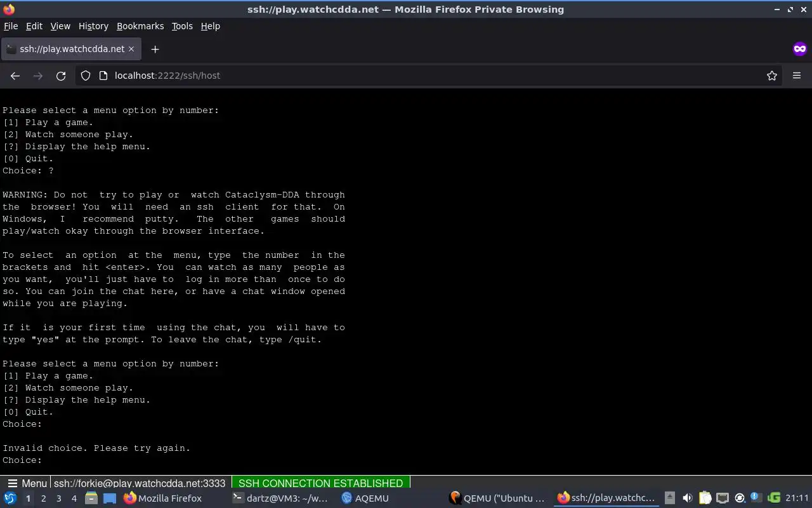
Task: Go forward to the next page
Action: click(38, 76)
